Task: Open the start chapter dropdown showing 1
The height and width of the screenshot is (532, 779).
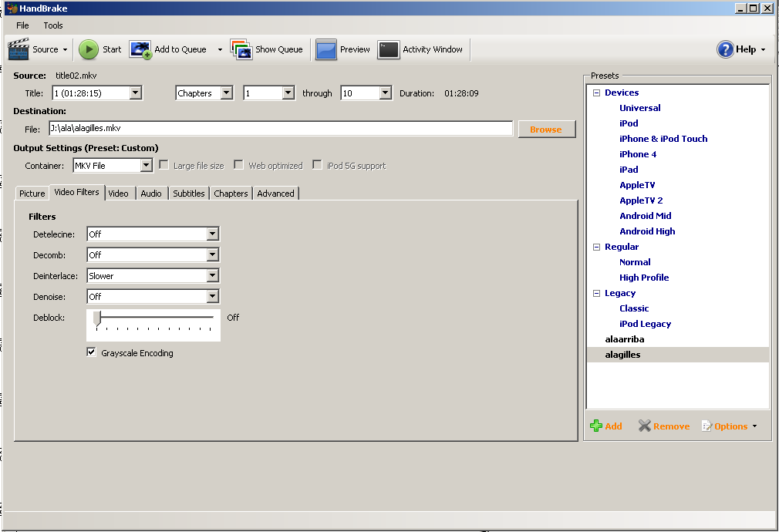Action: 288,93
